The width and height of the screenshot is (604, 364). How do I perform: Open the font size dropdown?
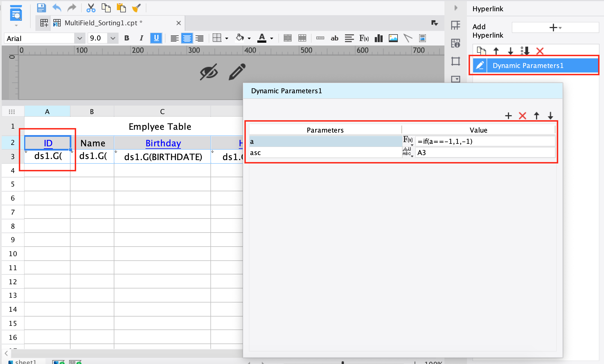click(x=113, y=38)
